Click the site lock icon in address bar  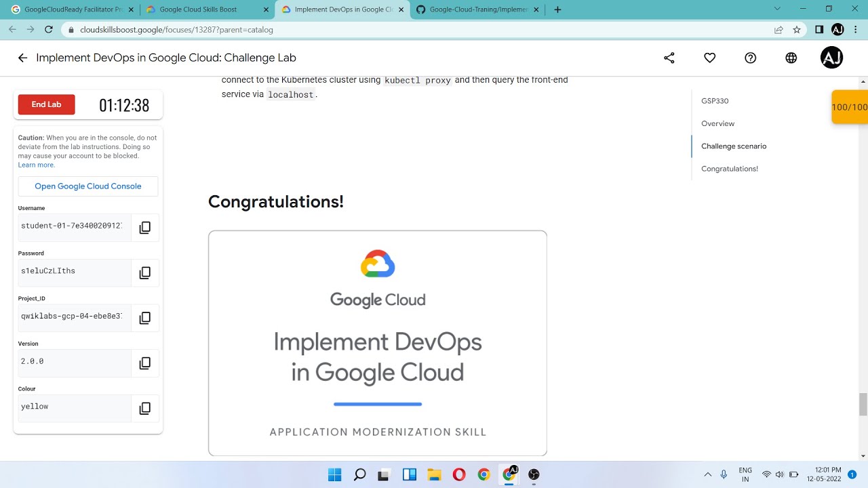(71, 30)
